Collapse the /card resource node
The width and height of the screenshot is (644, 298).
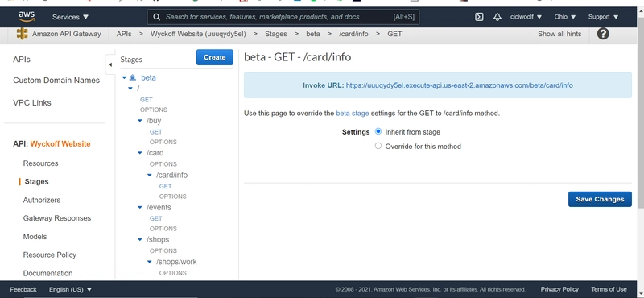coord(140,153)
